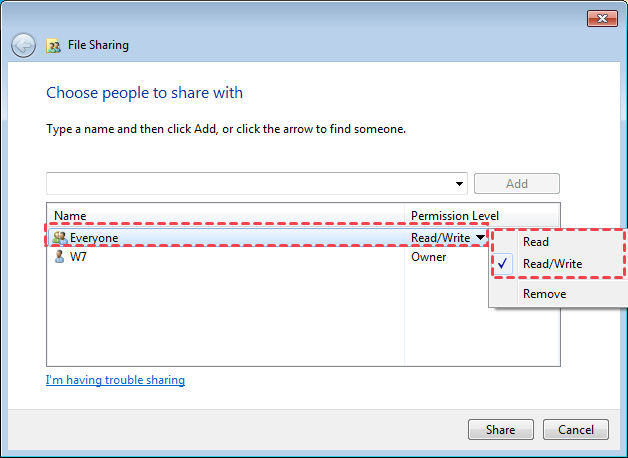The height and width of the screenshot is (458, 628).
Task: Click the Add button
Action: (517, 184)
